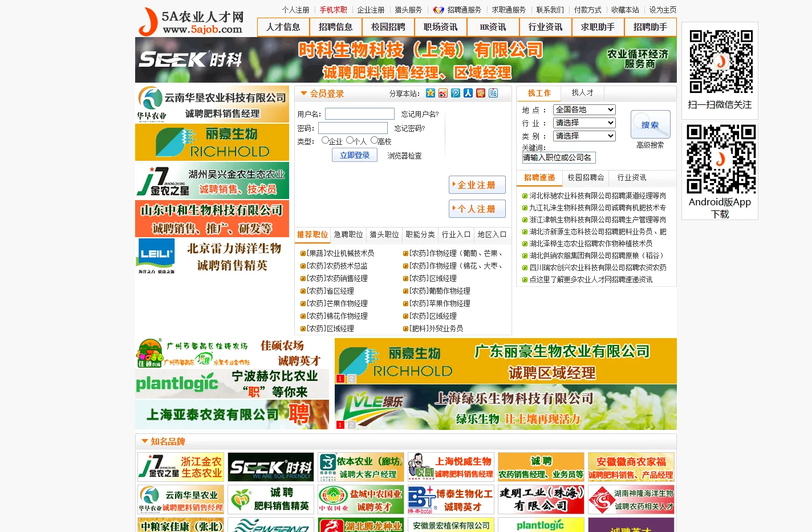This screenshot has height=532, width=812.
Task: Open 金农之星 湖州吴兴 sidebar ad
Action: [x=212, y=180]
